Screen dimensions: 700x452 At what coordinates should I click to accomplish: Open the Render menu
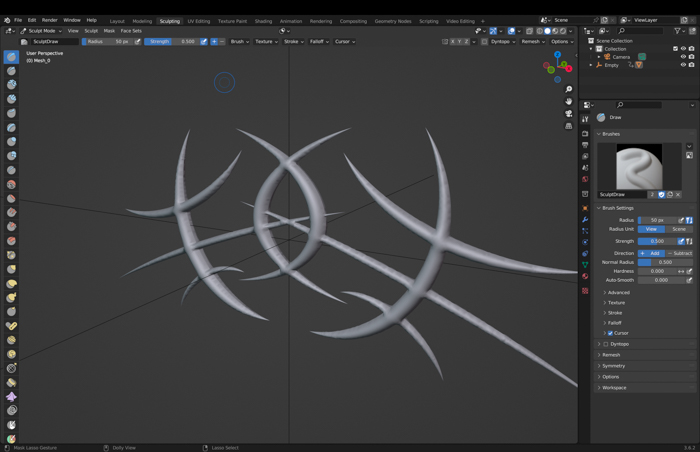pyautogui.click(x=49, y=20)
